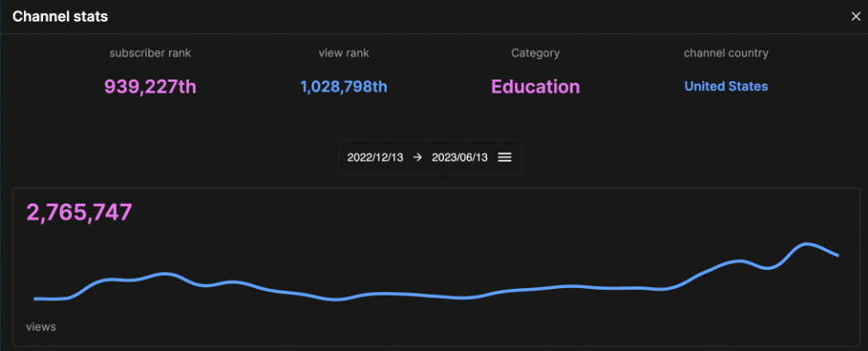Select the start date 2022/12/13
This screenshot has height=351, width=868.
(x=375, y=157)
